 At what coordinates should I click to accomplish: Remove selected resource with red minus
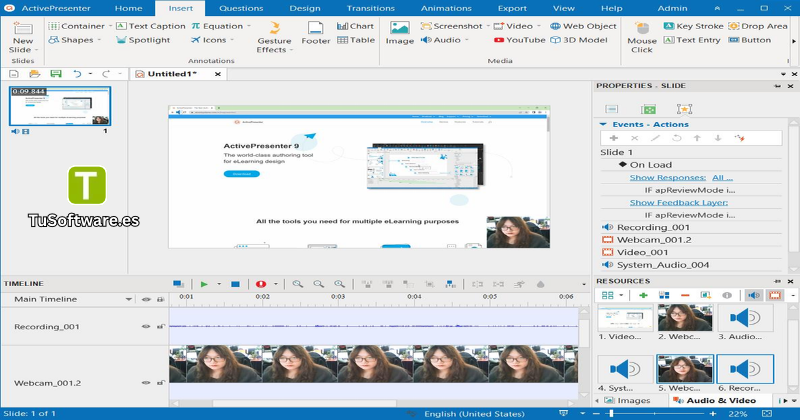685,295
